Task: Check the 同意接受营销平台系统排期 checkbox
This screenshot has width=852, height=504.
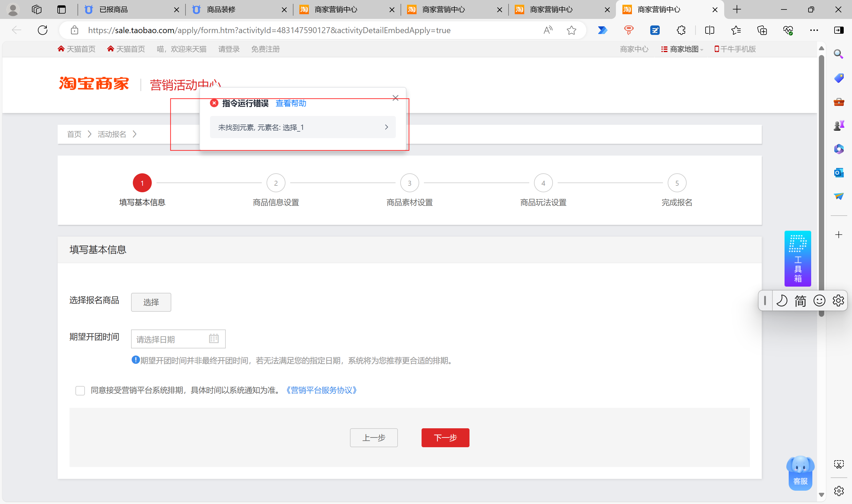Action: click(x=80, y=390)
